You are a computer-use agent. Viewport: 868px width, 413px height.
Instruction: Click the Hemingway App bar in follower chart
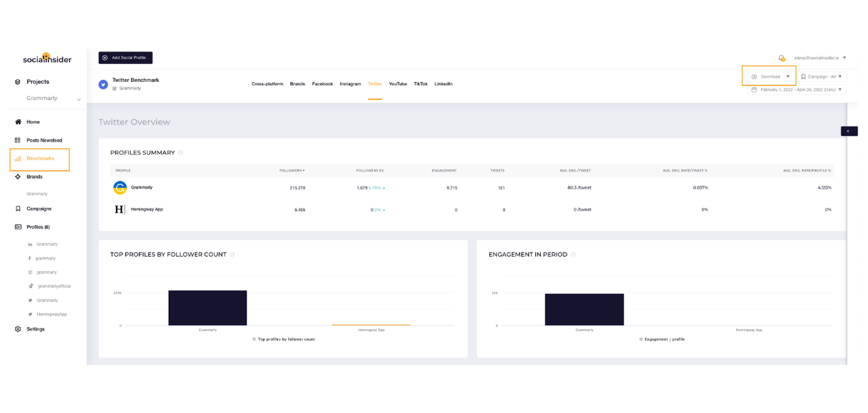coord(371,325)
